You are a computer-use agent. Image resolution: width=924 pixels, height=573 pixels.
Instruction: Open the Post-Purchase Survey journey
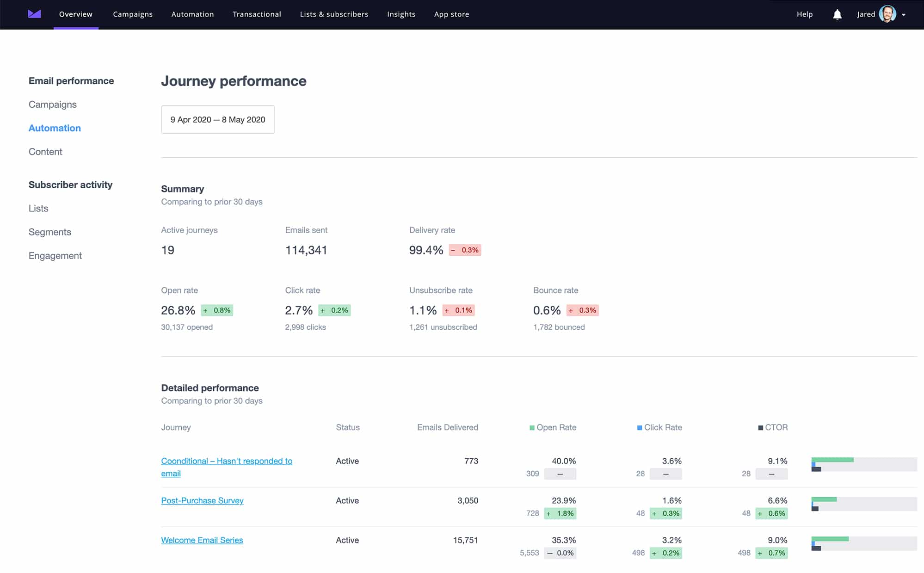click(202, 500)
